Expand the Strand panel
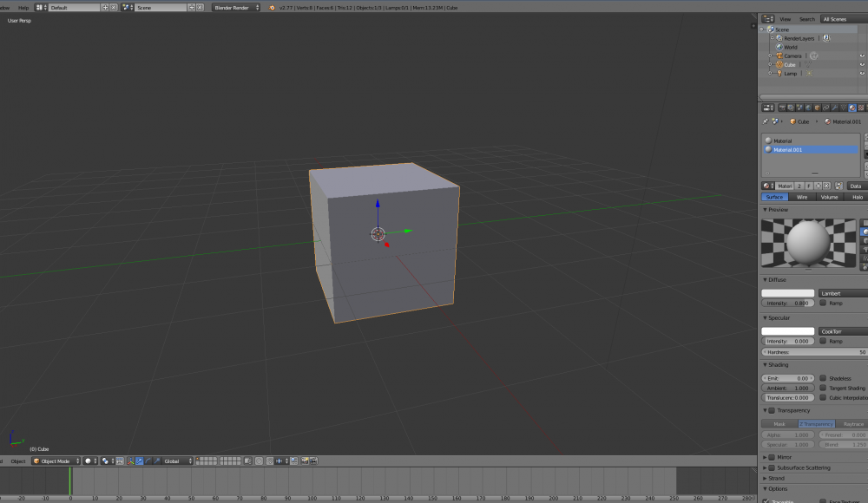Viewport: 868px width, 503px height. pos(765,478)
